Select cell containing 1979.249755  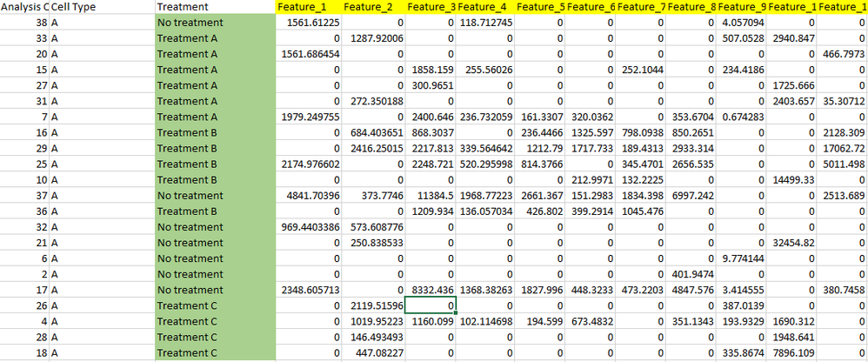click(308, 117)
